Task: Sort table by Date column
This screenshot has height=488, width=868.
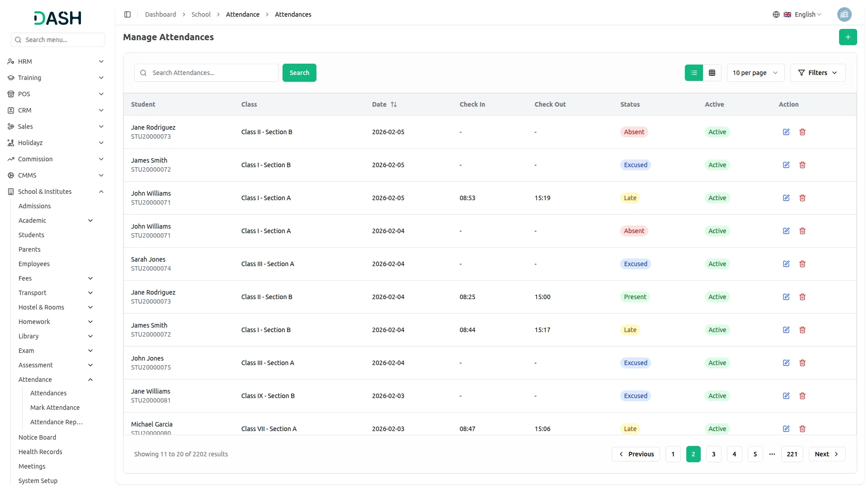Action: [384, 104]
